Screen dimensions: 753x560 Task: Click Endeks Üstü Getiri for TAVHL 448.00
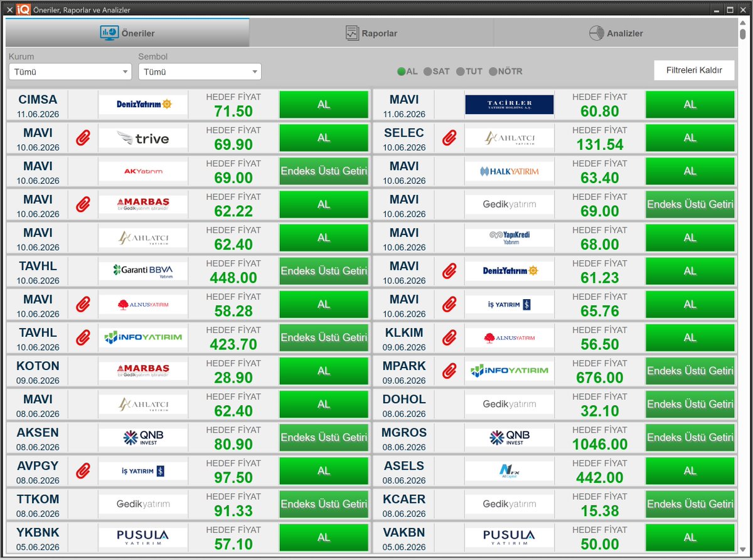[x=324, y=271]
